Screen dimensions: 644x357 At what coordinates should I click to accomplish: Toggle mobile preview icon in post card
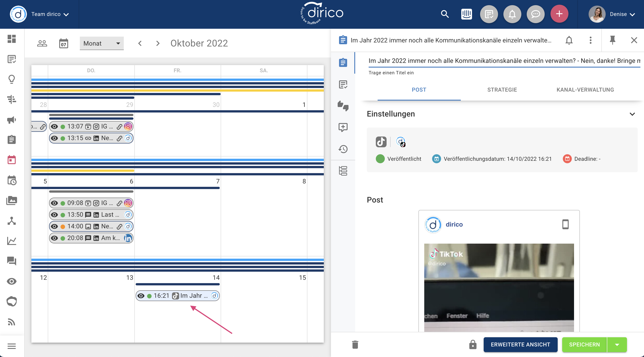[x=566, y=224]
